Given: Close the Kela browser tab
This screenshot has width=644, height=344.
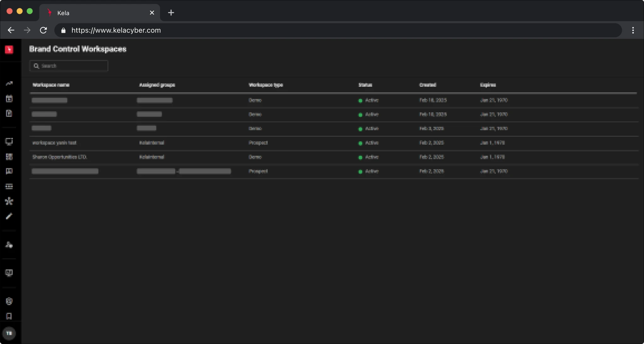Looking at the screenshot, I should pos(152,13).
